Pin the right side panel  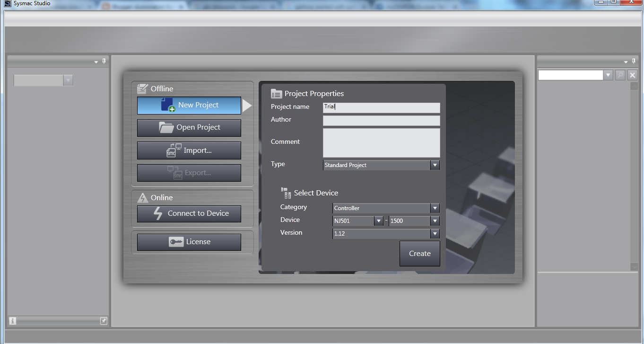(x=634, y=61)
